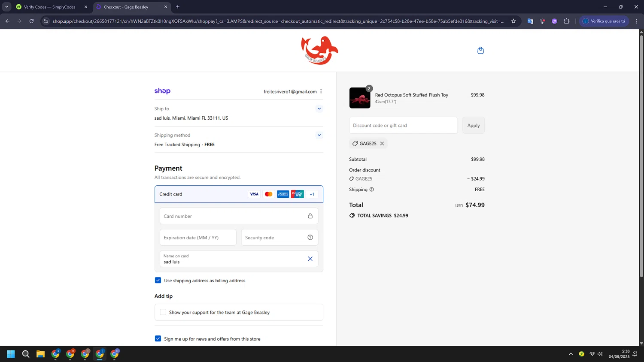Close the Verify Codes tab

click(x=86, y=7)
